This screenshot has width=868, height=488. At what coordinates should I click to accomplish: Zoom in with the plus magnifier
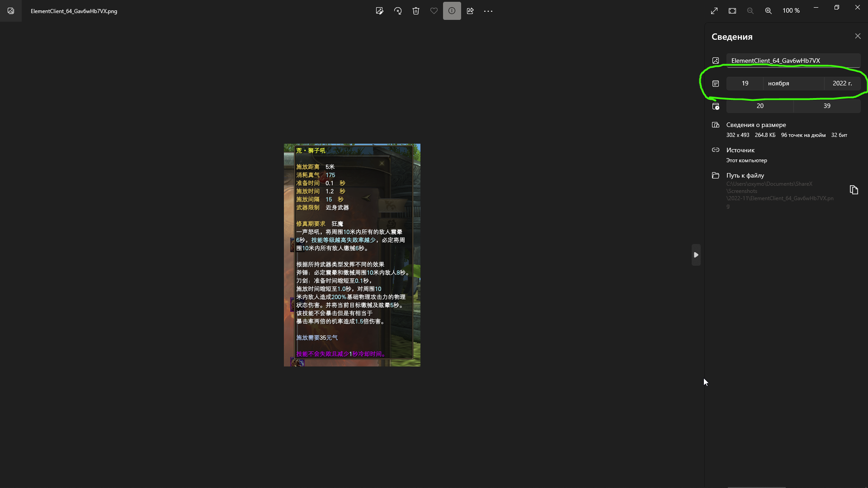tap(769, 11)
